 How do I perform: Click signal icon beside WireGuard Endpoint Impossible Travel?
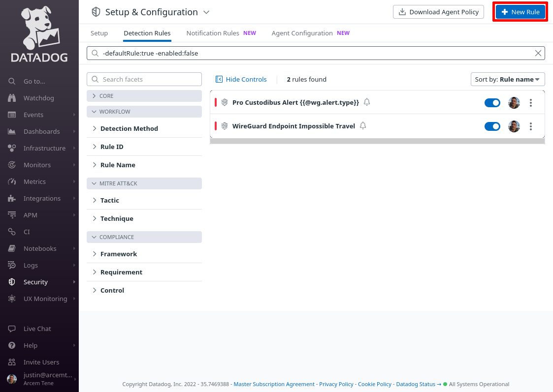(x=225, y=126)
